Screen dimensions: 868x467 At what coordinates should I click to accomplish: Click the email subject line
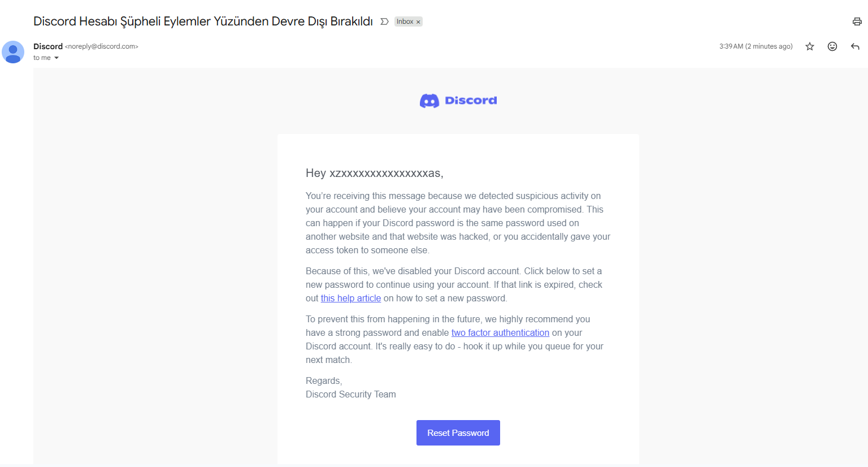click(x=203, y=21)
